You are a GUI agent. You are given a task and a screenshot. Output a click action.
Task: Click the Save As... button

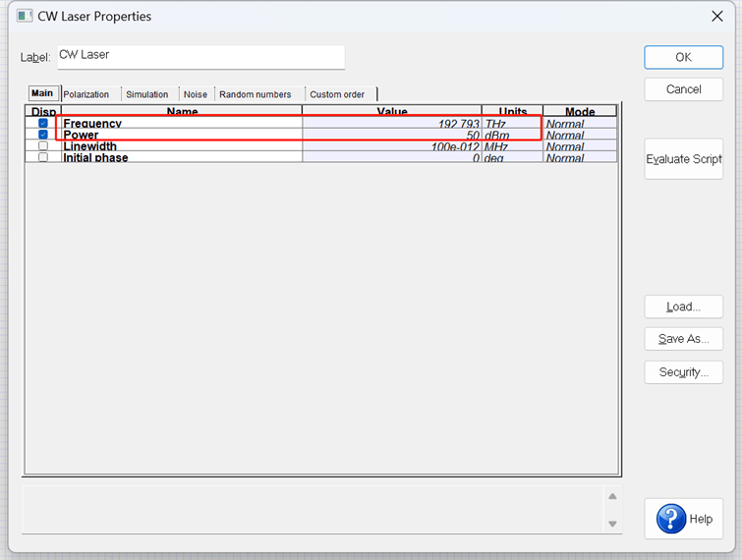coord(684,339)
